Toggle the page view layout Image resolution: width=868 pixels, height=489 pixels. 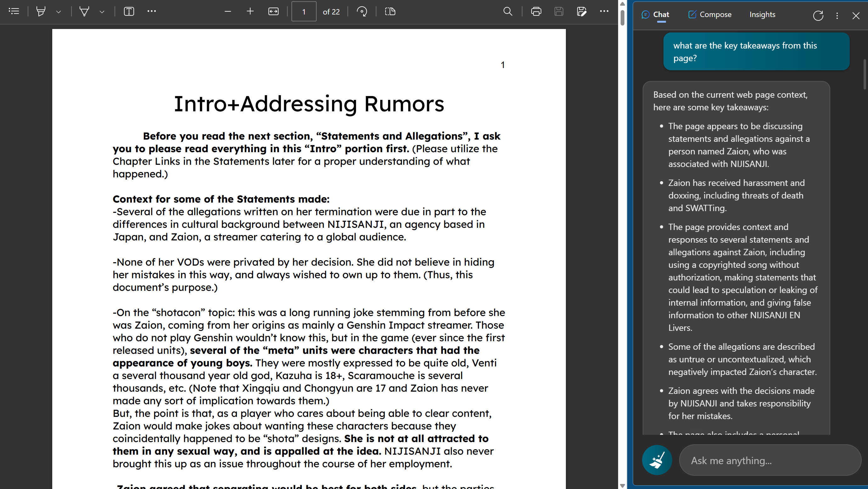point(390,11)
